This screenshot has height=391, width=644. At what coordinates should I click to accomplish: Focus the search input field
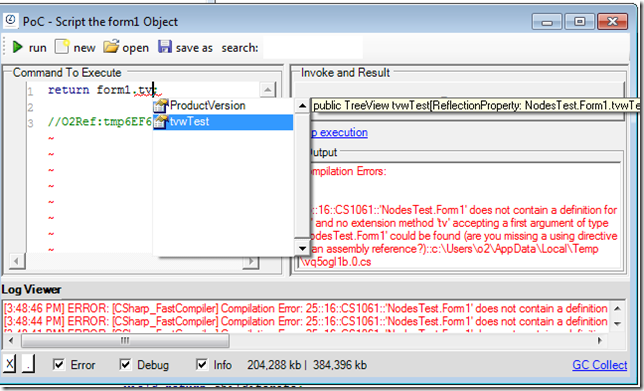pos(313,48)
